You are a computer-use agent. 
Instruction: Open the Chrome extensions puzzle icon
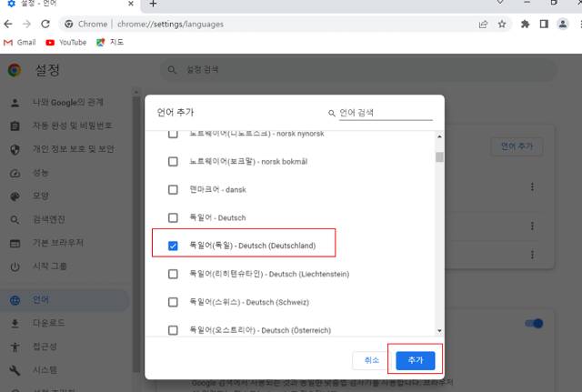(525, 24)
